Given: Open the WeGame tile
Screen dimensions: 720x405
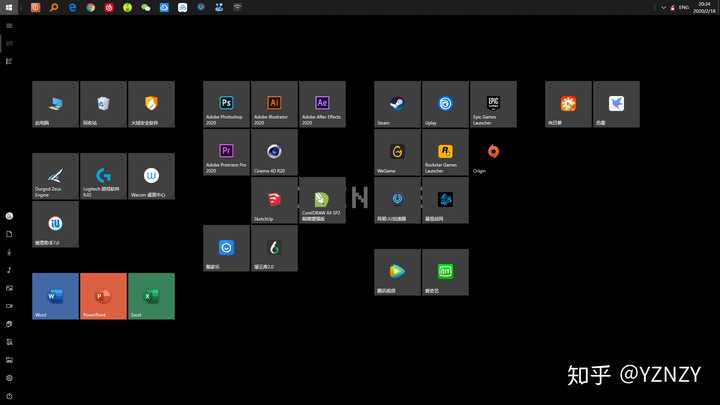Looking at the screenshot, I should pyautogui.click(x=397, y=152).
